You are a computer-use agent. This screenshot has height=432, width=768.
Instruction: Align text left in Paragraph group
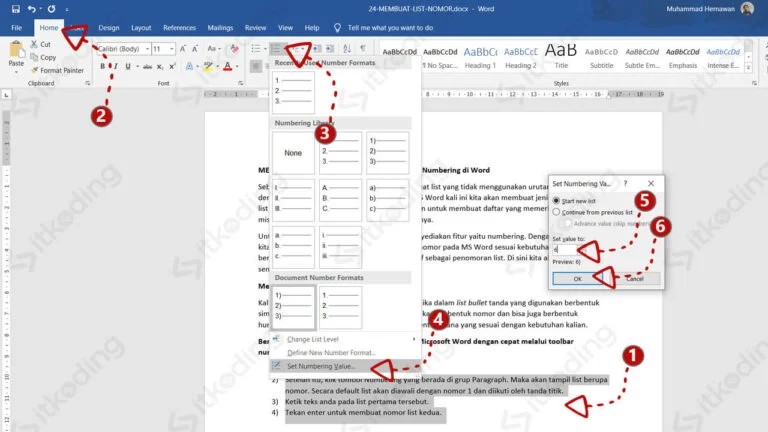[256, 66]
